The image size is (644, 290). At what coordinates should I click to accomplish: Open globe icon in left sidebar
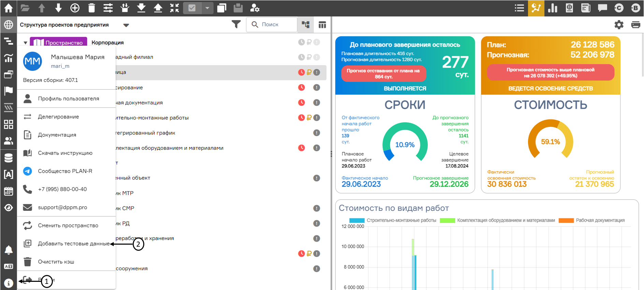point(8,25)
